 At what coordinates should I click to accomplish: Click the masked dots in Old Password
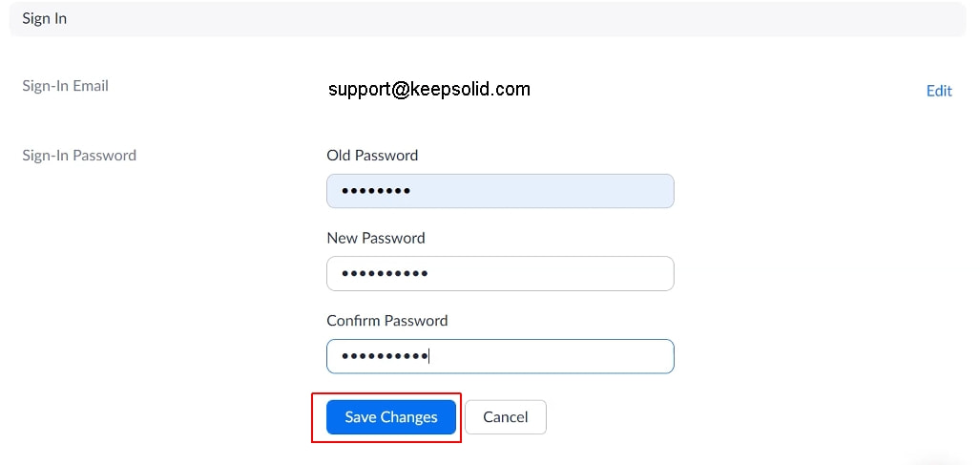tap(376, 191)
